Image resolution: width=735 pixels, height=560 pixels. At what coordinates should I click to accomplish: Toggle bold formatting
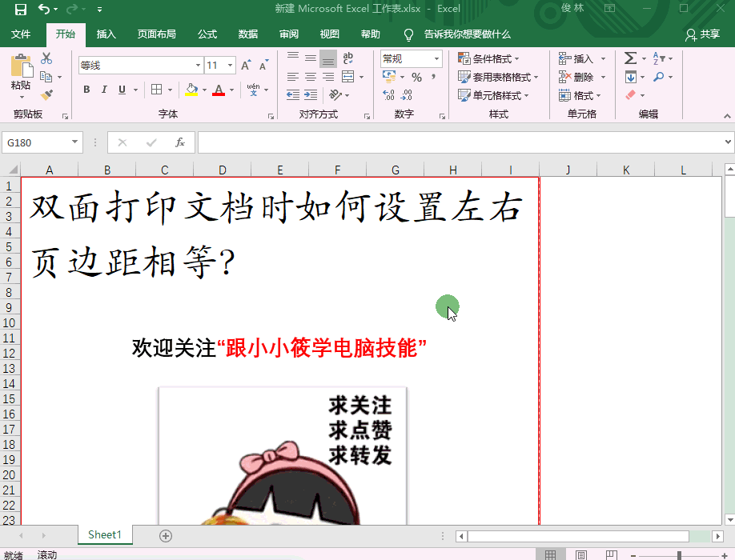point(87,90)
